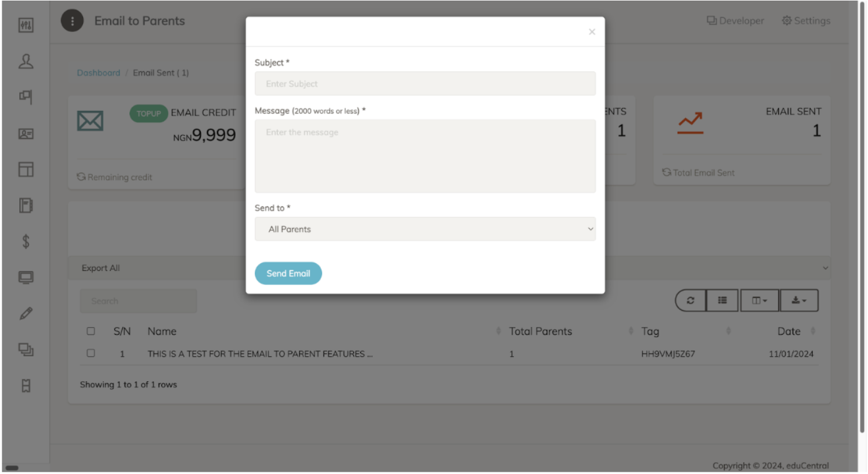
Task: Close the email dialog with the X
Action: click(592, 32)
